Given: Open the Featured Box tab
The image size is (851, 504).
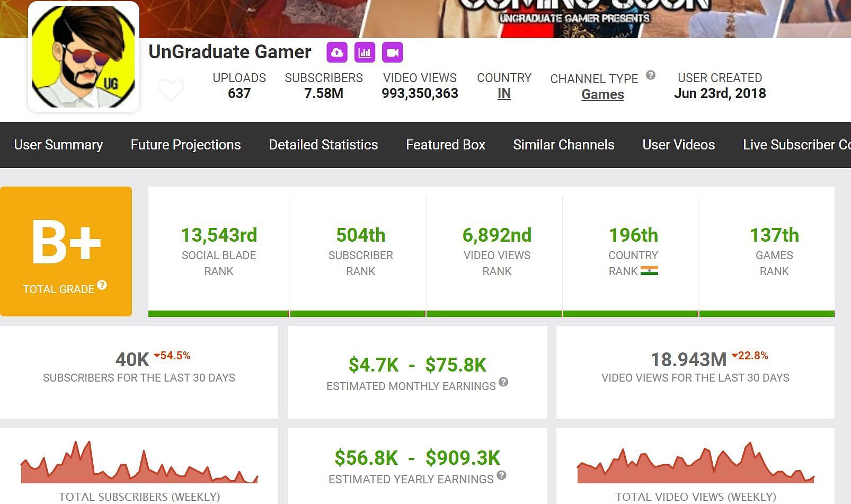Looking at the screenshot, I should (446, 145).
